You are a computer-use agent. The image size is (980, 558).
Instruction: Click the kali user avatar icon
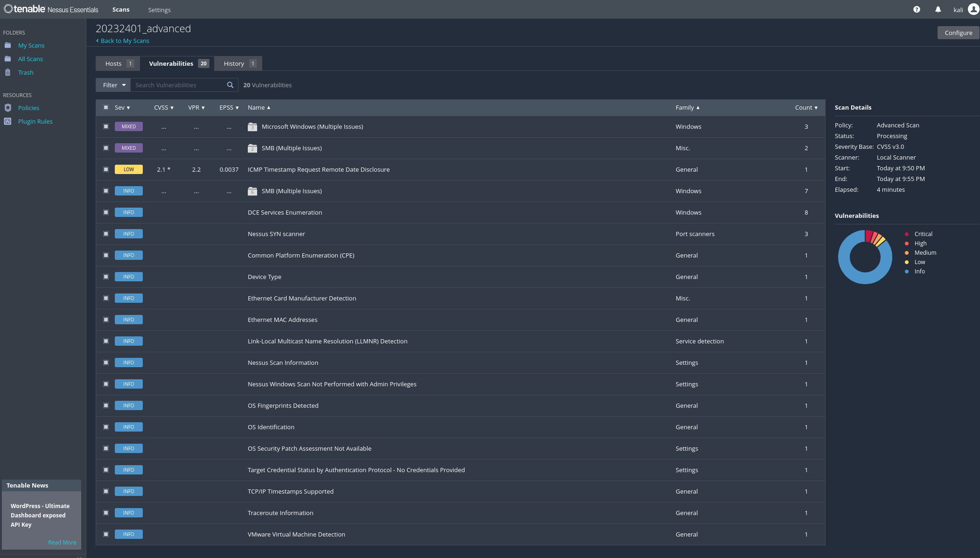tap(973, 9)
